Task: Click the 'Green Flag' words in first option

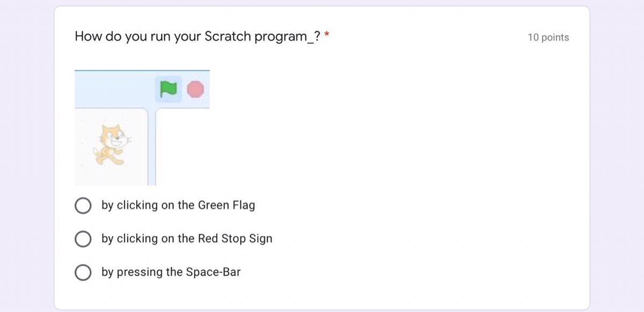Action: click(226, 205)
